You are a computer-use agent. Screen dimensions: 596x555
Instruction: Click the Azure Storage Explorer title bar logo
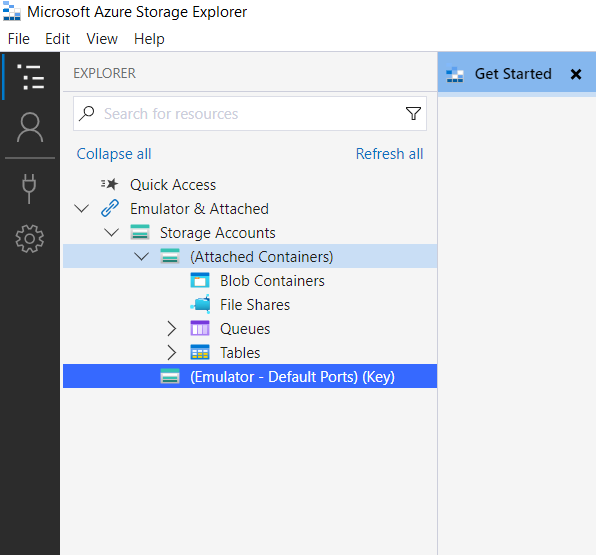12,11
